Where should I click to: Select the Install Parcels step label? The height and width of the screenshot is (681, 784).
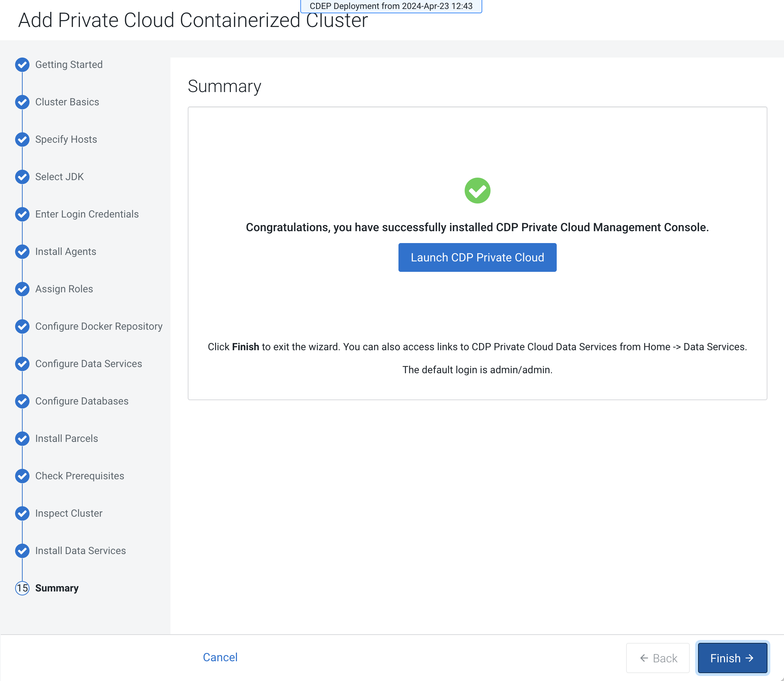coord(67,439)
